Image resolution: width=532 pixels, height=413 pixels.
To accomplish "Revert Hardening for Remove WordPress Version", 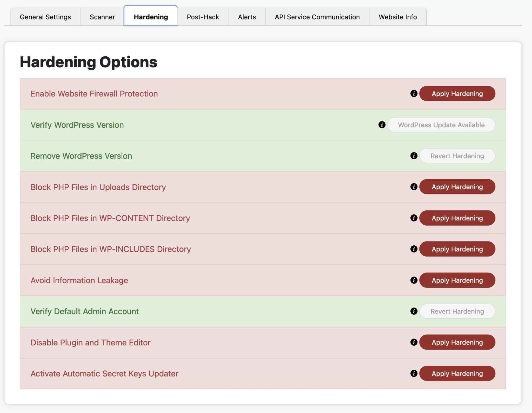I will click(457, 156).
